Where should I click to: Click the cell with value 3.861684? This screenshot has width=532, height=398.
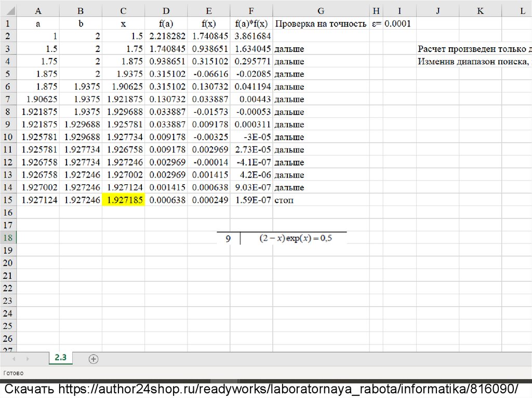pos(251,36)
